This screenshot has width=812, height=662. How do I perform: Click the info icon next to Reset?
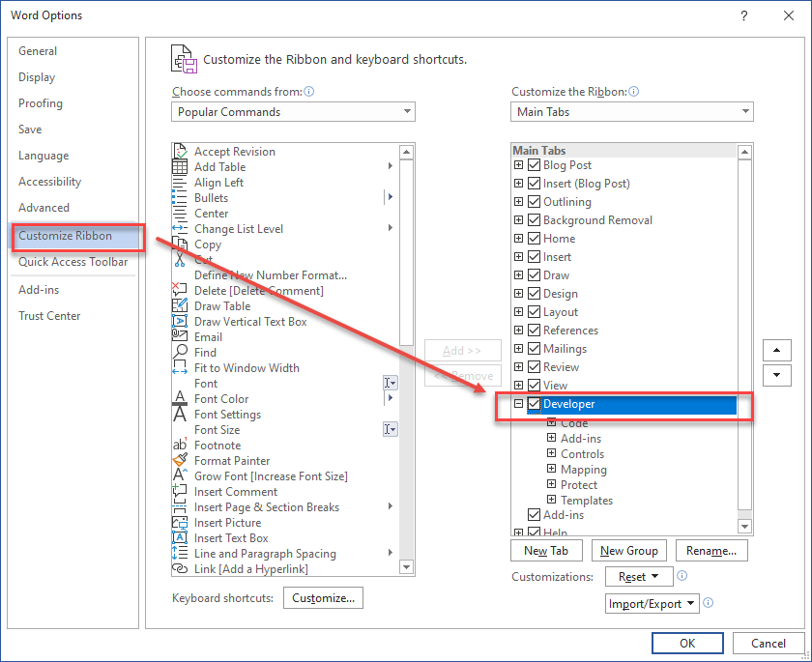[x=682, y=576]
